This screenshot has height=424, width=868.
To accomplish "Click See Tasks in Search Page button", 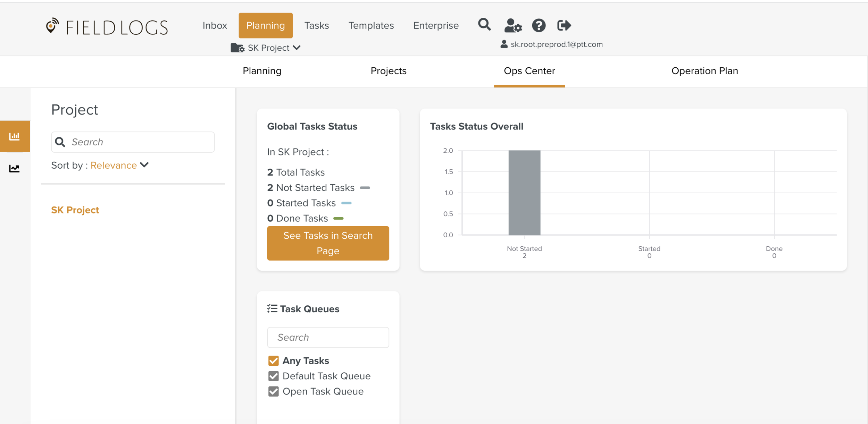I will click(x=328, y=243).
